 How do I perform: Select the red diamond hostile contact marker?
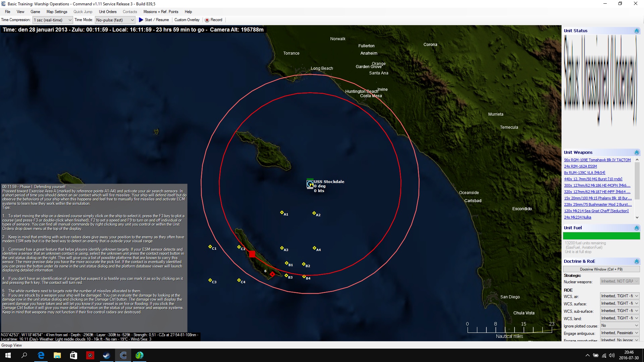click(x=272, y=274)
